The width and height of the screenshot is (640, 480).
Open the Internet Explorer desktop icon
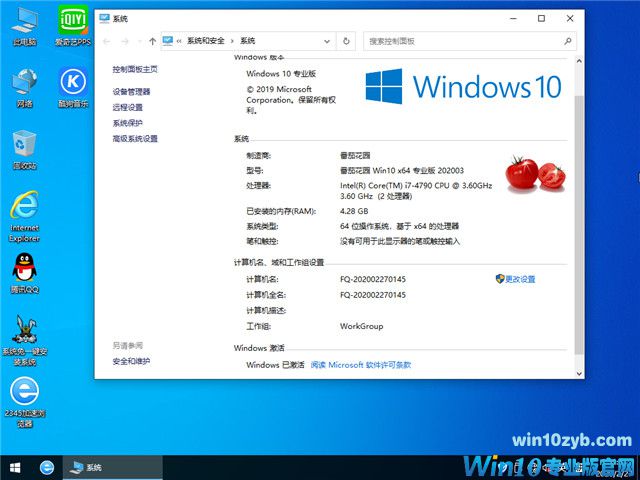click(x=24, y=217)
